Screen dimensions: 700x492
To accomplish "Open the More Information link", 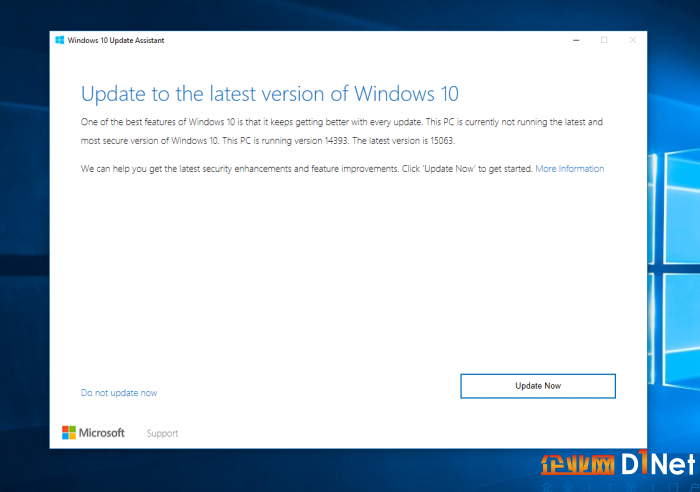I will tap(570, 169).
